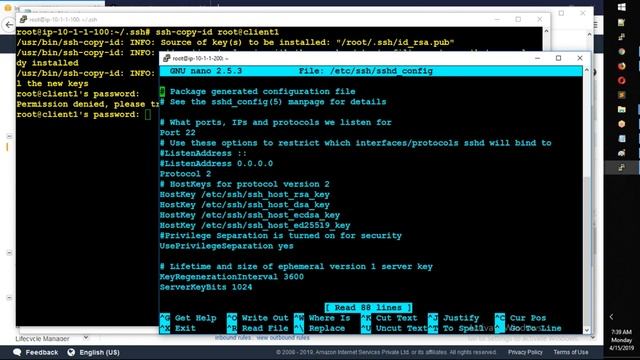Click password prompt with cursor in back terminal
The height and width of the screenshot is (360, 640).
[84, 115]
